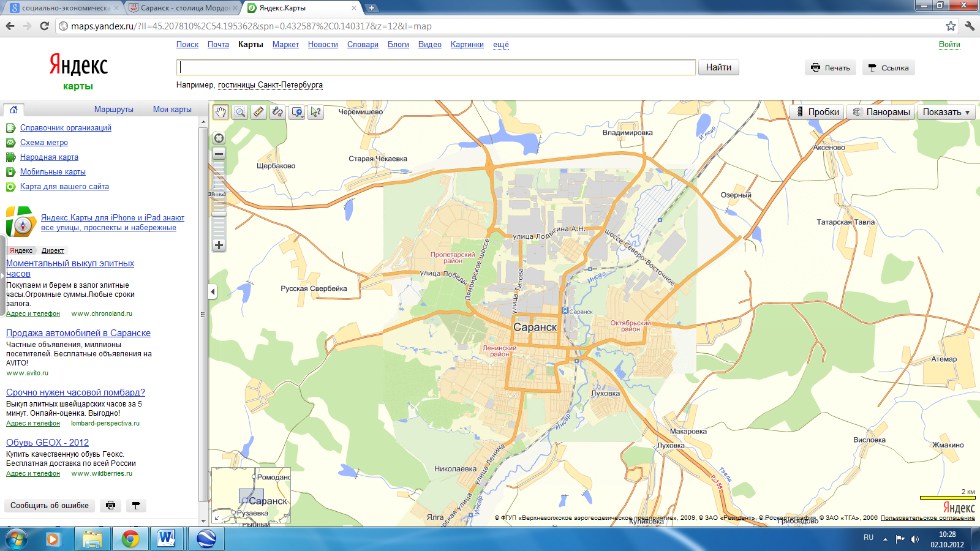This screenshot has height=551, width=980.
Task: Open Панорамы panoramas mode
Action: 881,112
